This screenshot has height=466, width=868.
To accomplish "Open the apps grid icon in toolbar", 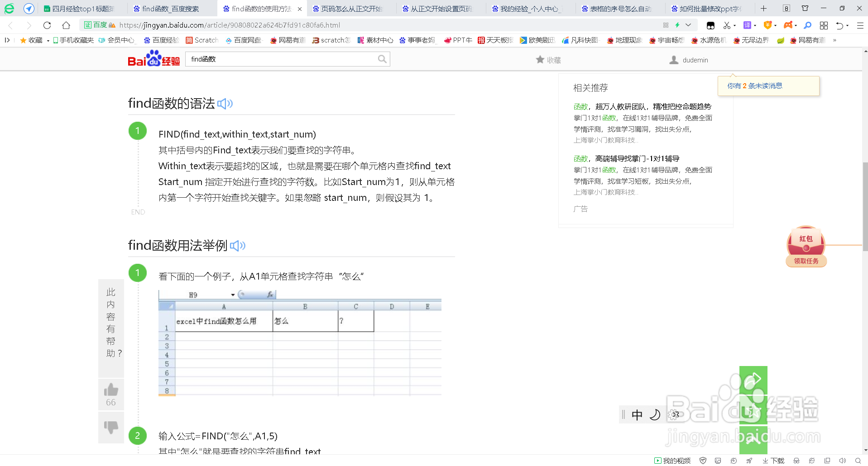I will (x=824, y=25).
